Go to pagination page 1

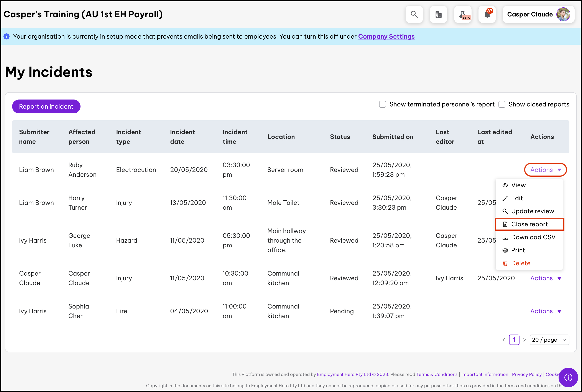514,340
